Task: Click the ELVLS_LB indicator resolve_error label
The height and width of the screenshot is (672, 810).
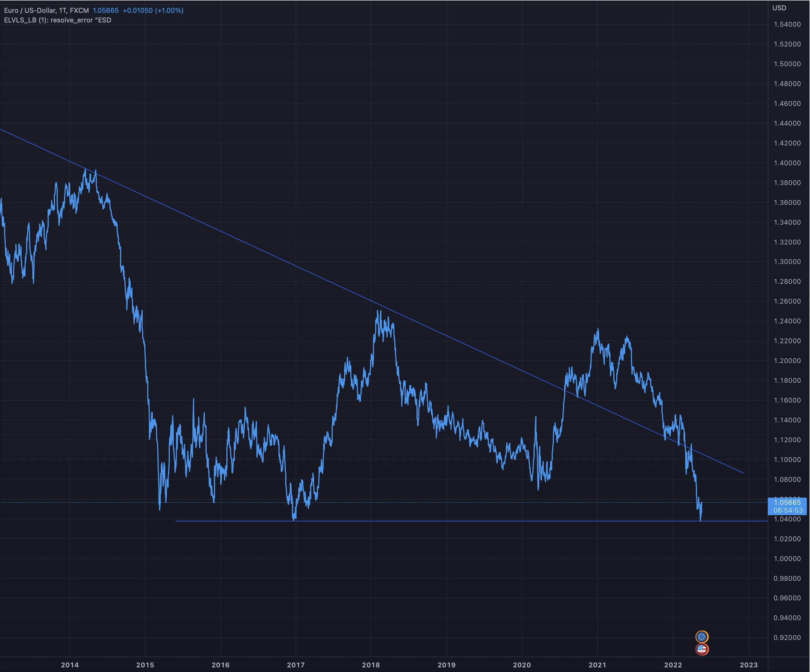Action: pyautogui.click(x=58, y=20)
